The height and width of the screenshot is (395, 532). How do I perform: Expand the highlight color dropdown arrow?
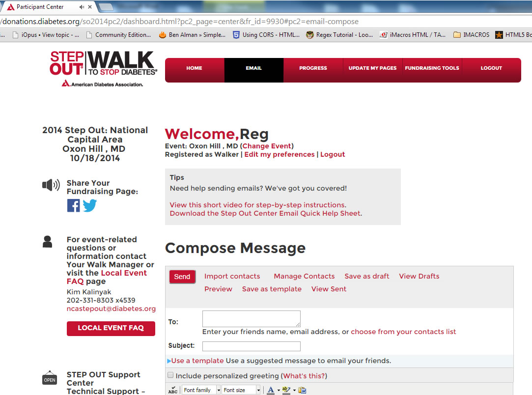[294, 390]
